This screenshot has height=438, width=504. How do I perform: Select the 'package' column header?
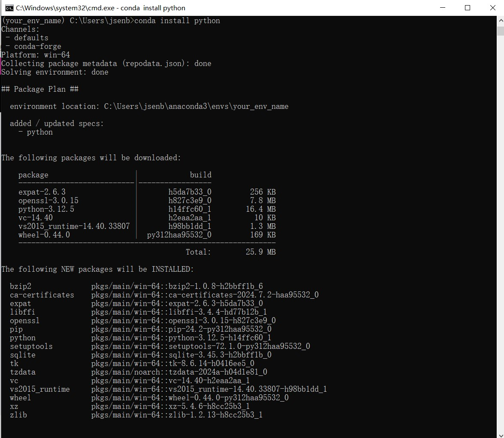pyautogui.click(x=33, y=175)
